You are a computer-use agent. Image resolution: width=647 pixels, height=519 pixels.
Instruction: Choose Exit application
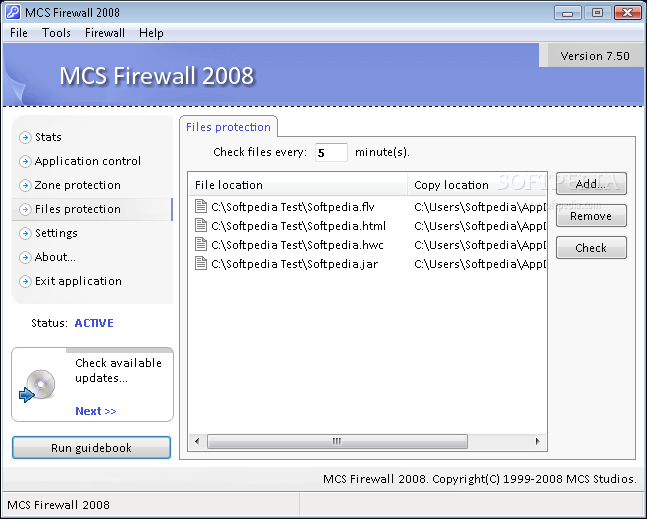pyautogui.click(x=78, y=281)
